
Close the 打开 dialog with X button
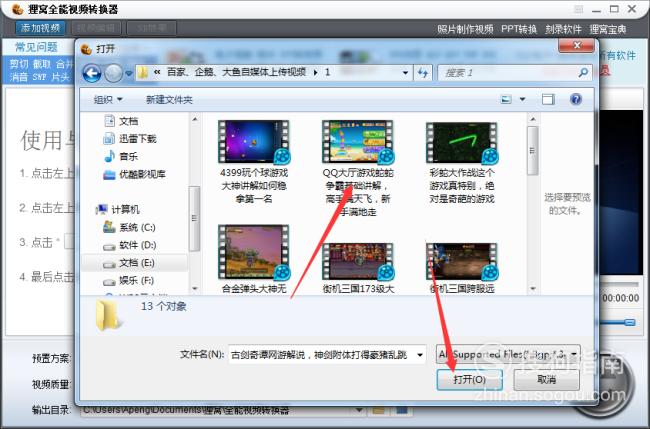(576, 46)
